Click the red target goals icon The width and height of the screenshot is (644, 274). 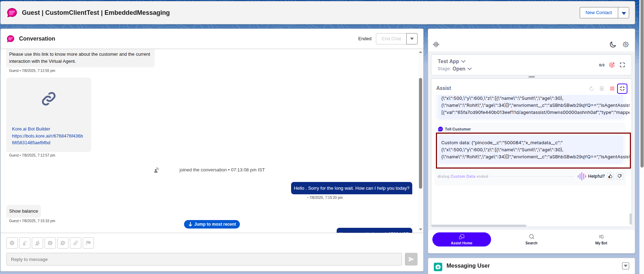point(612,65)
